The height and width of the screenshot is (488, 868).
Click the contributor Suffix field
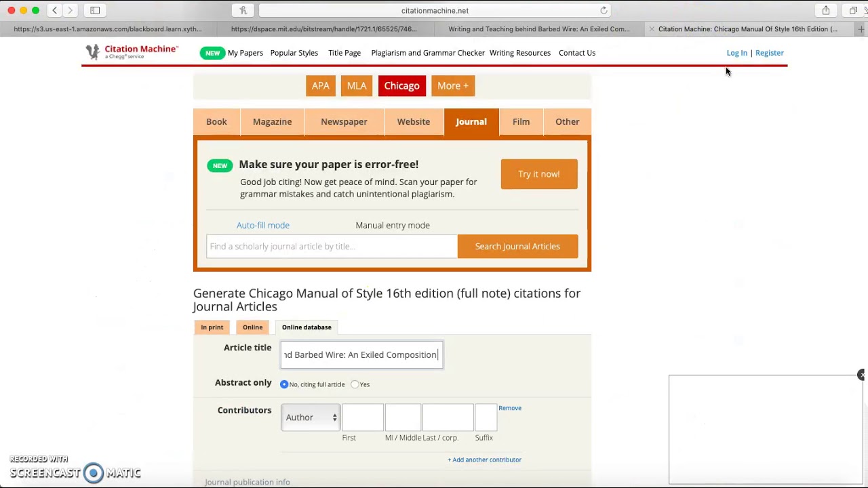click(486, 418)
